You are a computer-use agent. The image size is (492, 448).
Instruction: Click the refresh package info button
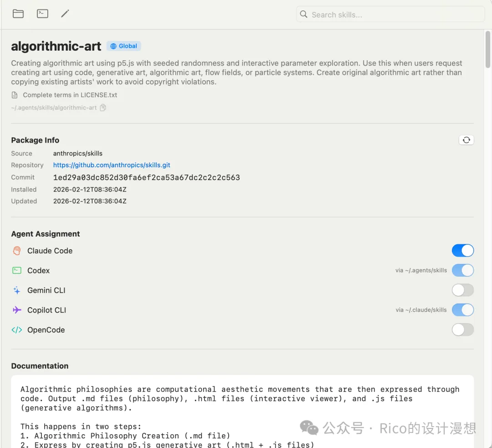point(466,140)
